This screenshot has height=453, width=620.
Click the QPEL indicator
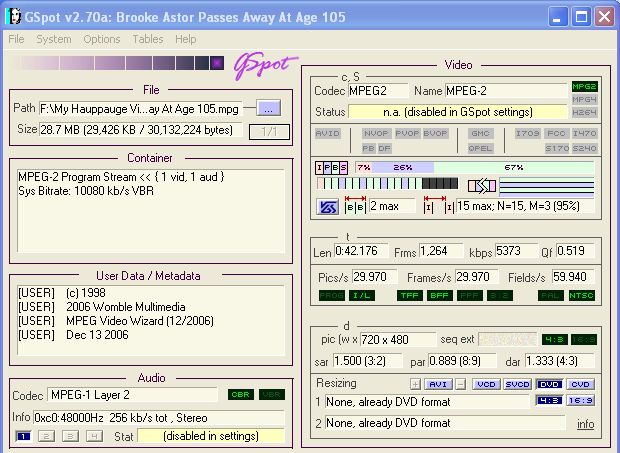pos(480,148)
